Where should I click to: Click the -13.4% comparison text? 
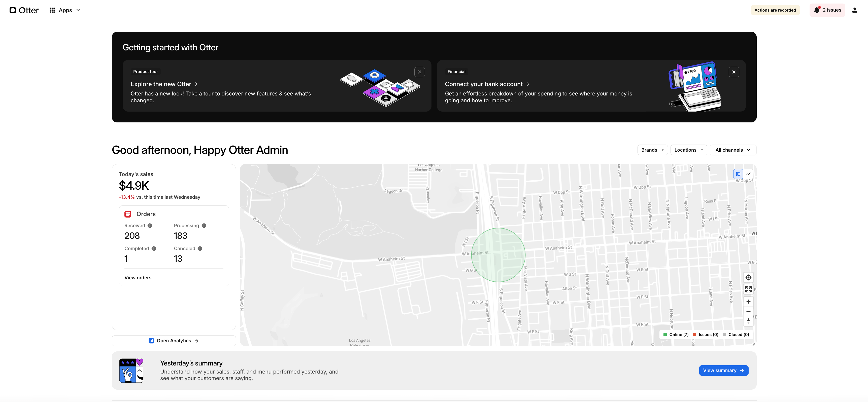click(127, 197)
